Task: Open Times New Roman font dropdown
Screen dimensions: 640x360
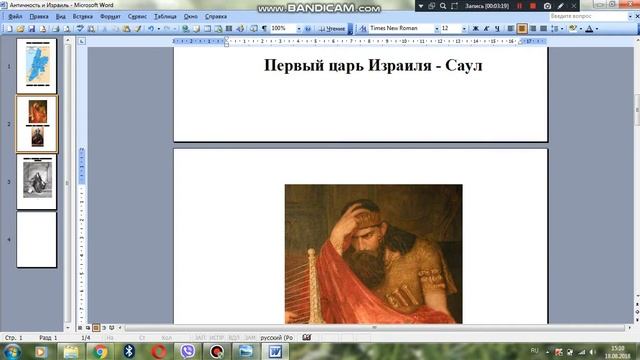Action: click(436, 29)
